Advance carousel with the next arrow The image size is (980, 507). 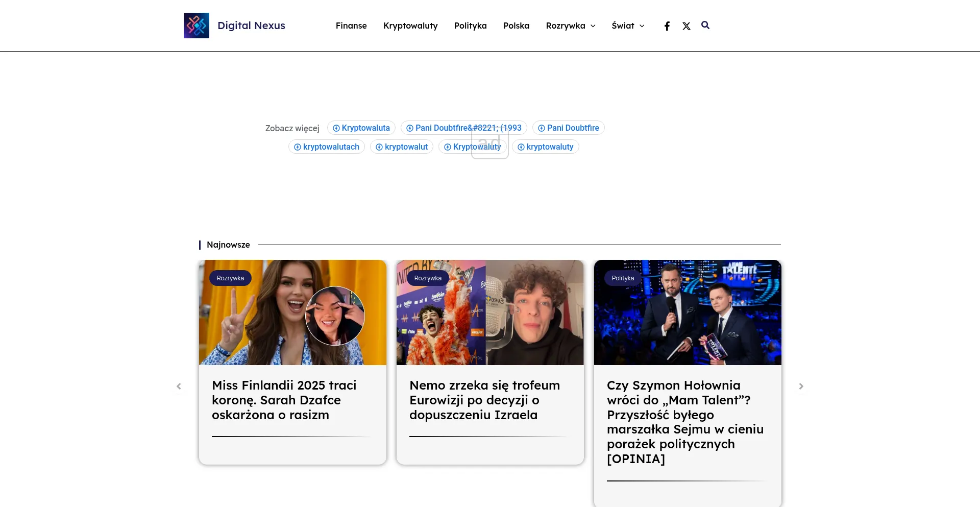(801, 387)
